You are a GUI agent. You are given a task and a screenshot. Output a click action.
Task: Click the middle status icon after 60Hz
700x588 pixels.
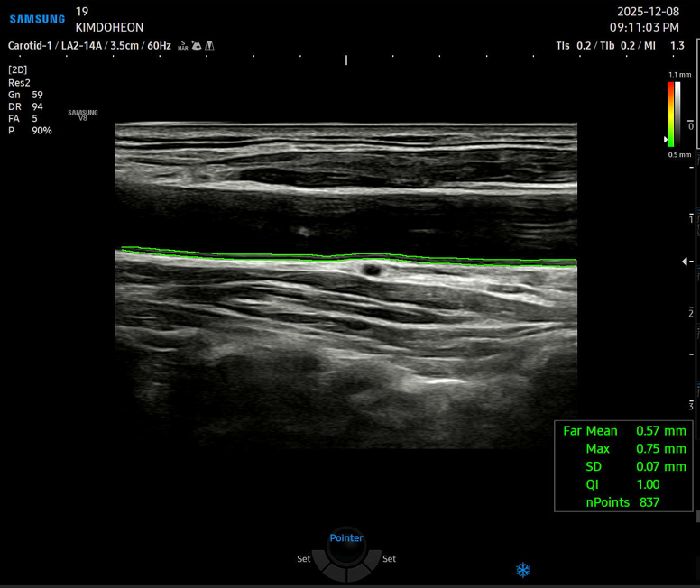coord(196,45)
